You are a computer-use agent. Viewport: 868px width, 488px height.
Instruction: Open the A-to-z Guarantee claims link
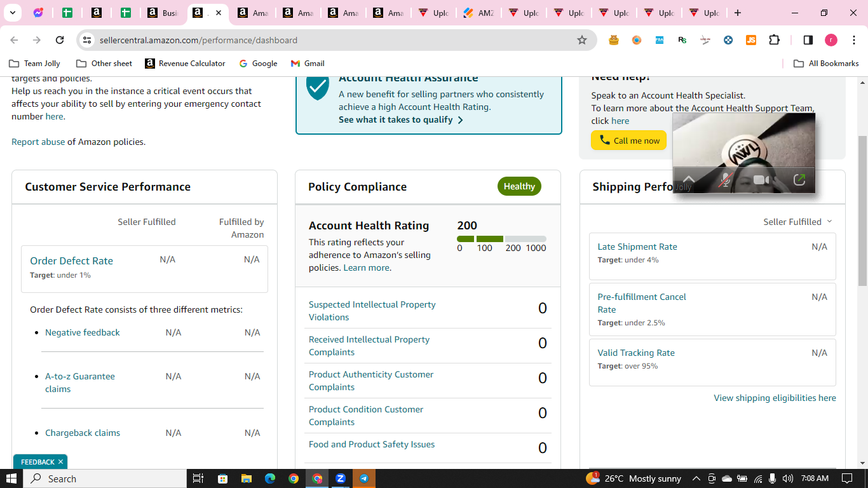point(80,383)
